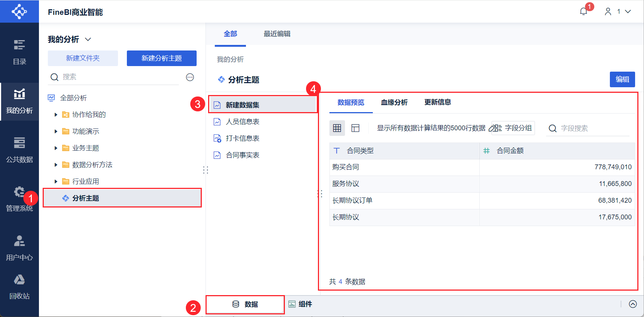Open the 回收站 recycle bin
Image resolution: width=644 pixels, height=317 pixels.
[19, 287]
